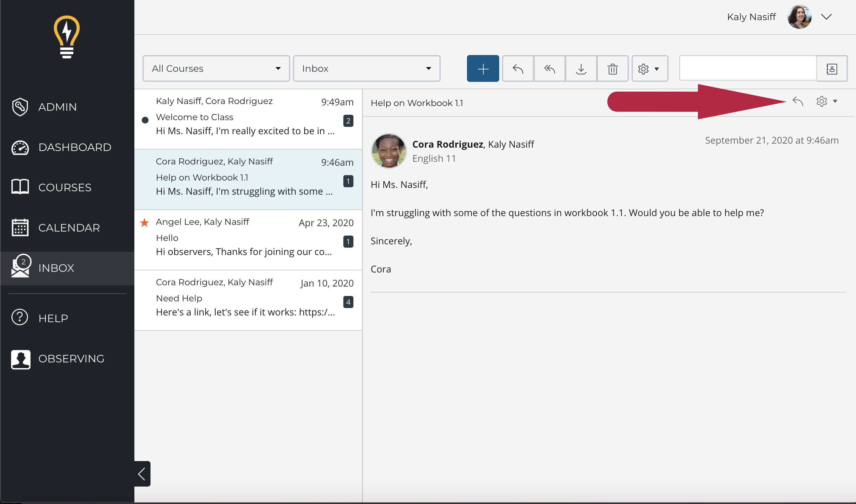Click the recipient search input field
The height and width of the screenshot is (504, 856).
point(747,68)
